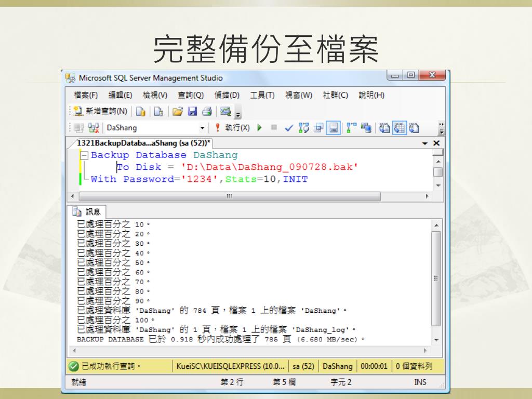The width and height of the screenshot is (532, 399).
Task: Open file with the folder icon
Action: (178, 111)
